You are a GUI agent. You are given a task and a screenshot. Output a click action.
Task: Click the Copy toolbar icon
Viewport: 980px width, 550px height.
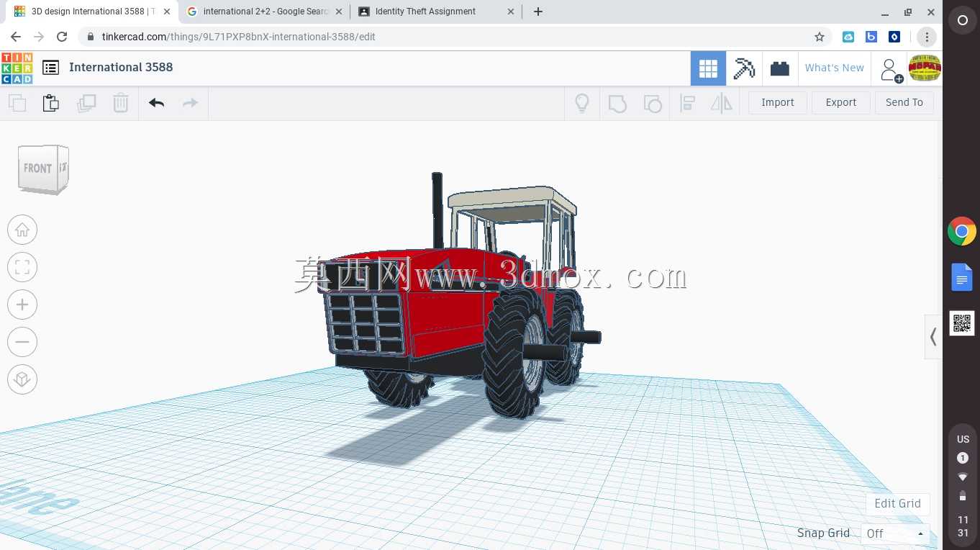click(x=17, y=103)
